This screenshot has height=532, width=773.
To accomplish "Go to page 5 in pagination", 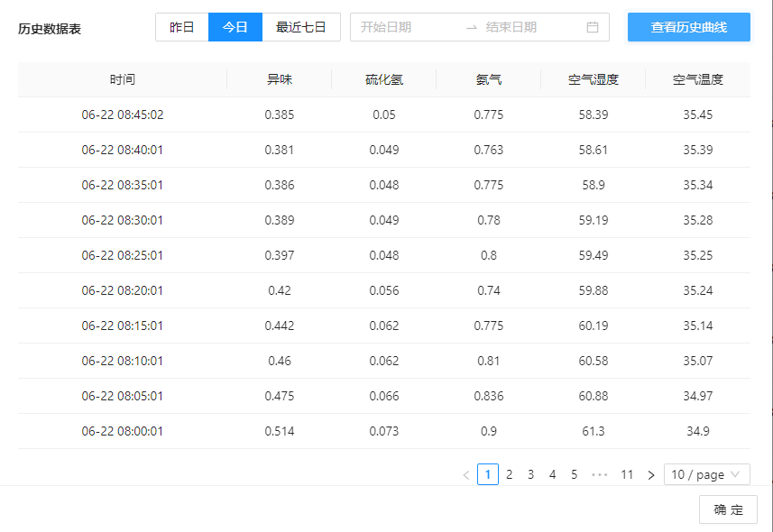I will coord(575,475).
